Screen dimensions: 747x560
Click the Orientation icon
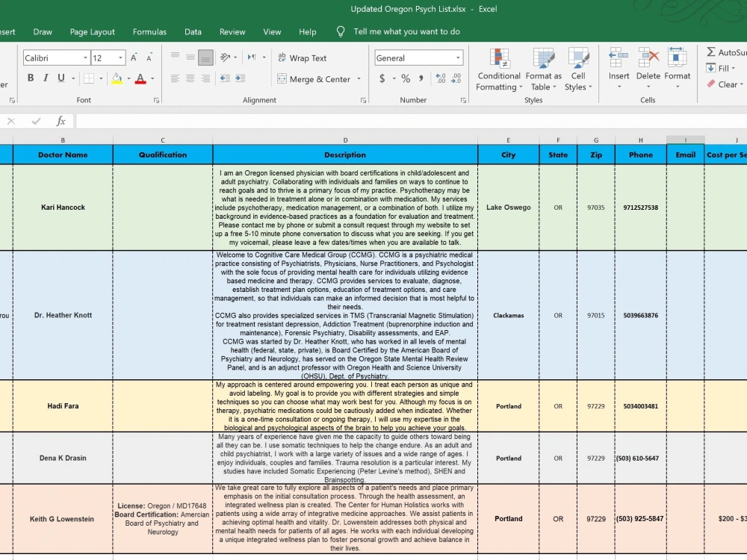pos(226,57)
